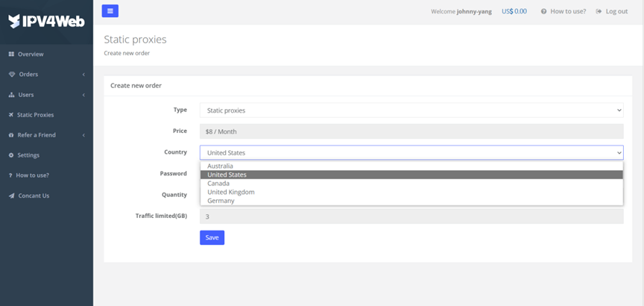Click the Settings gear icon
This screenshot has width=644, height=306.
coord(11,155)
